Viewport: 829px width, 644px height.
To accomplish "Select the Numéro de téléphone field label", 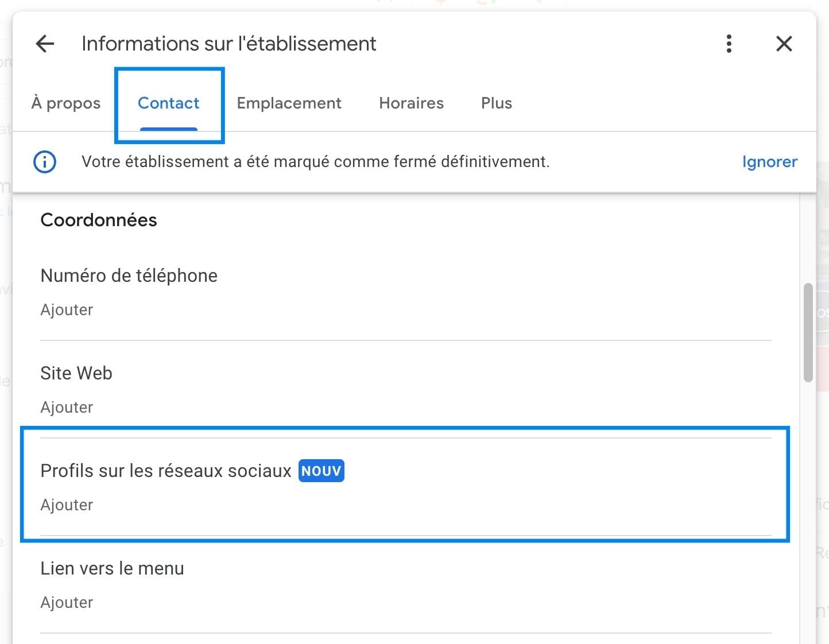I will coord(129,276).
